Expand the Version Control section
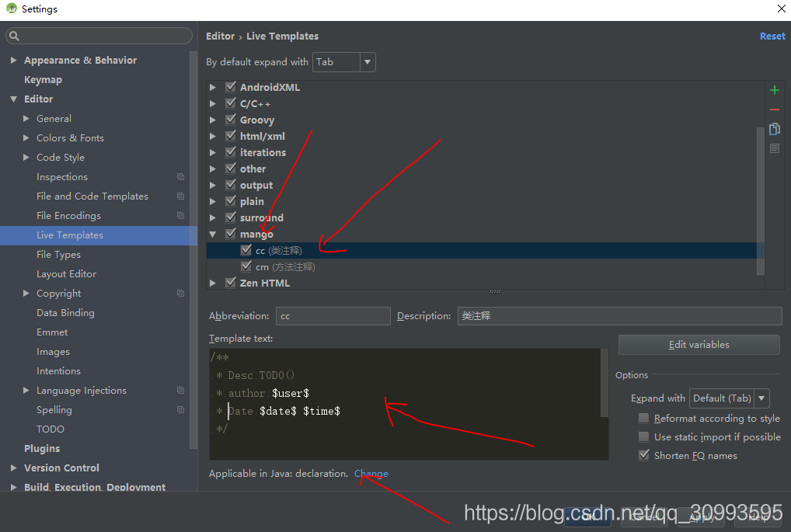The image size is (791, 532). (x=14, y=468)
